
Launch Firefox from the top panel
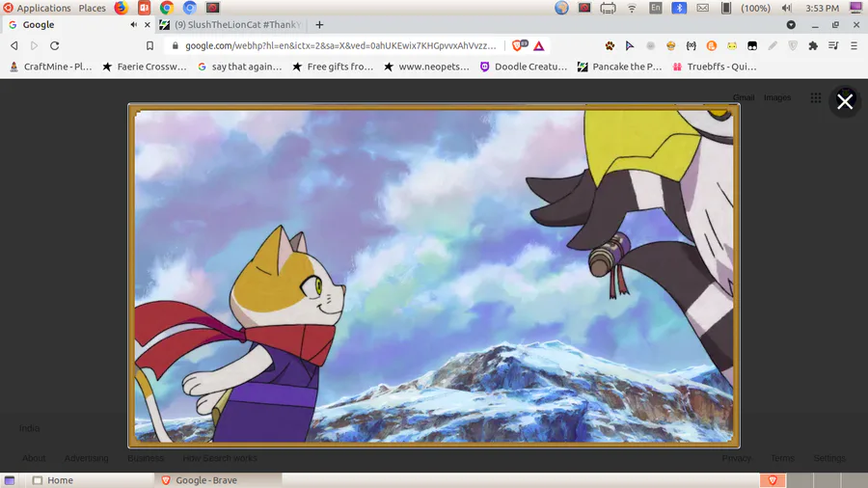click(121, 8)
